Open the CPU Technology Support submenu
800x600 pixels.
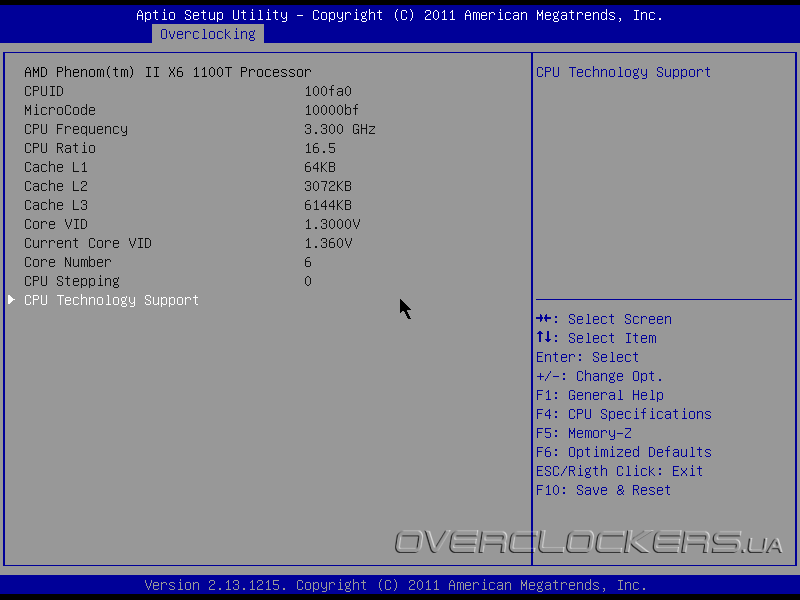[x=111, y=300]
